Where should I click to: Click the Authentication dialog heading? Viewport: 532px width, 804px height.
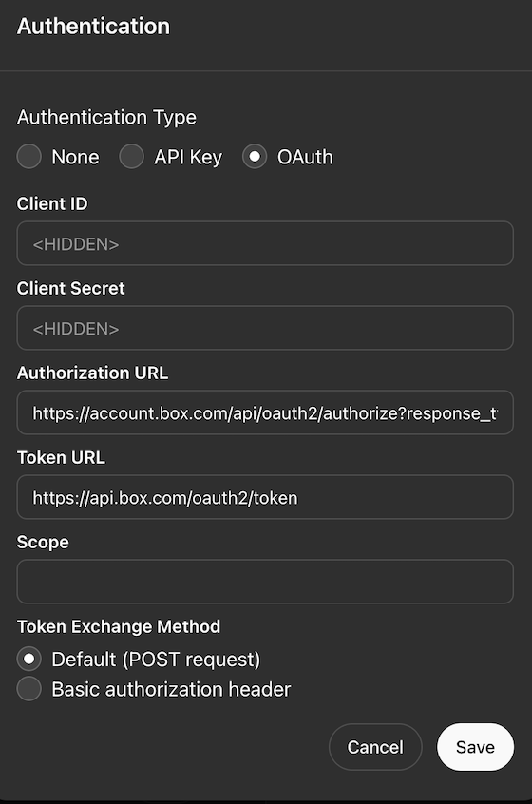pos(93,27)
